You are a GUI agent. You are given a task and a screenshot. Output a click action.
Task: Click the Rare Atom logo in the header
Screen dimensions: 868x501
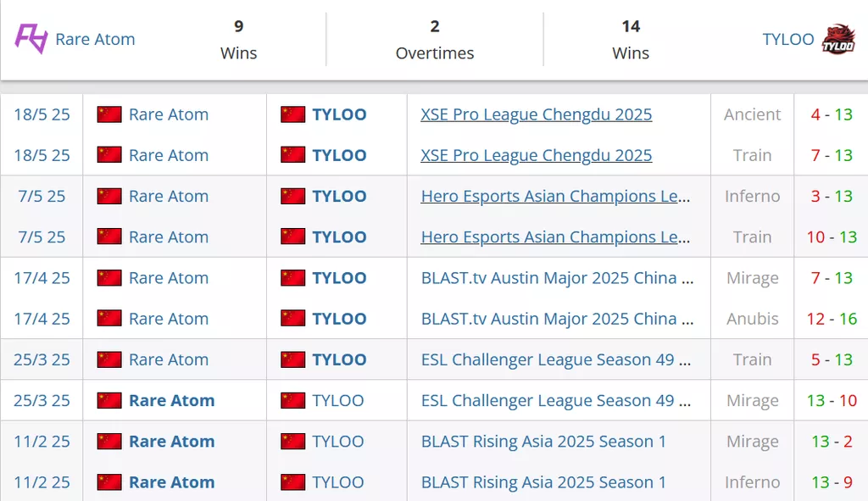coord(31,39)
